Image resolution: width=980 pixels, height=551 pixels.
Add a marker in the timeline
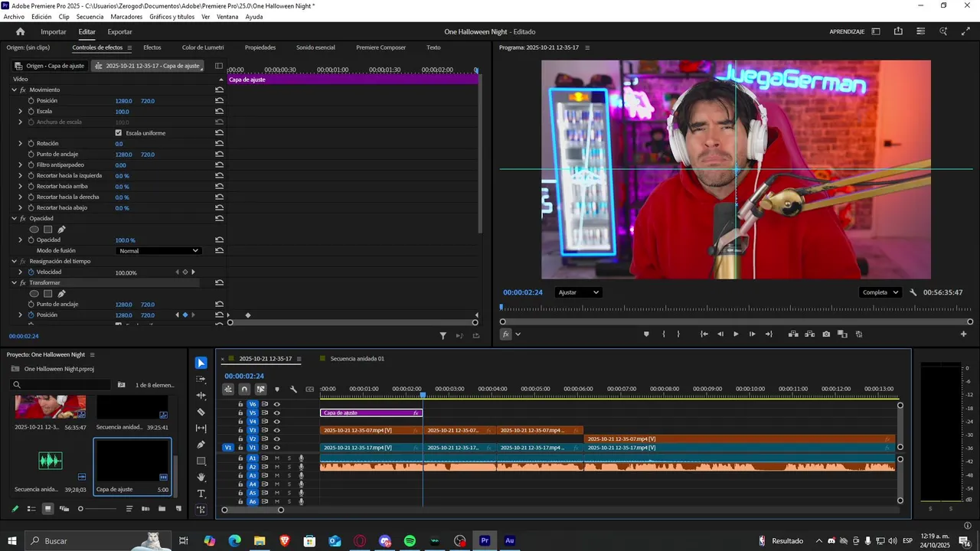click(277, 389)
